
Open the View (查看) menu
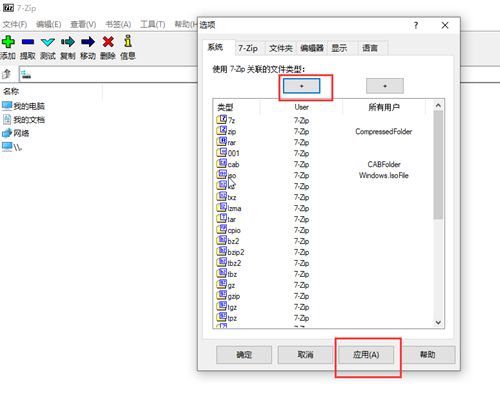83,24
